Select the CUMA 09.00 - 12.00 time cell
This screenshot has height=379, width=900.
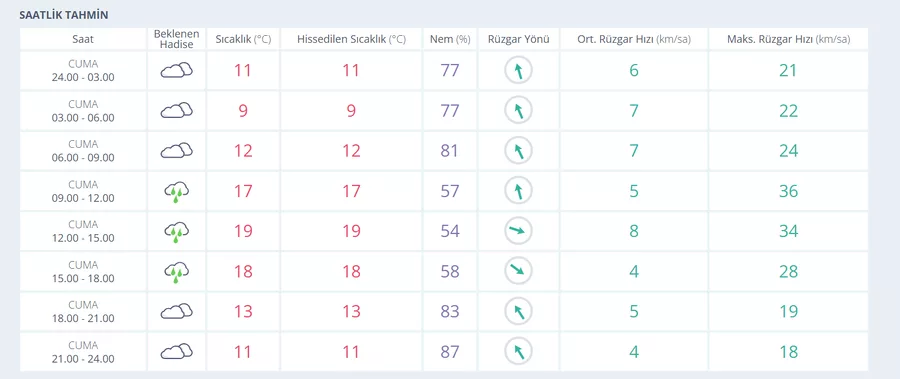(x=83, y=191)
